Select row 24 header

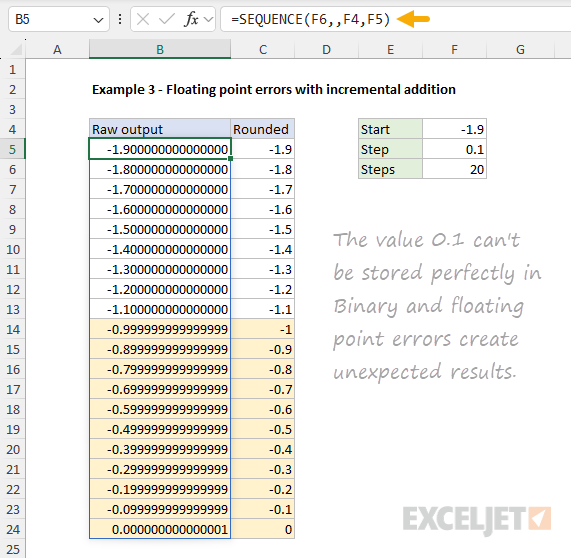tap(13, 529)
